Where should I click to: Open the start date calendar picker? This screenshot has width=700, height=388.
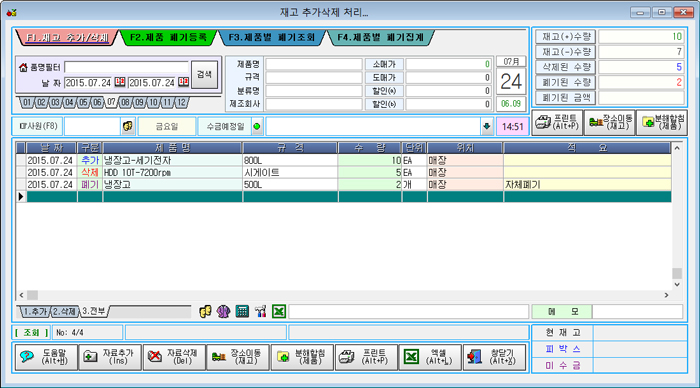120,82
